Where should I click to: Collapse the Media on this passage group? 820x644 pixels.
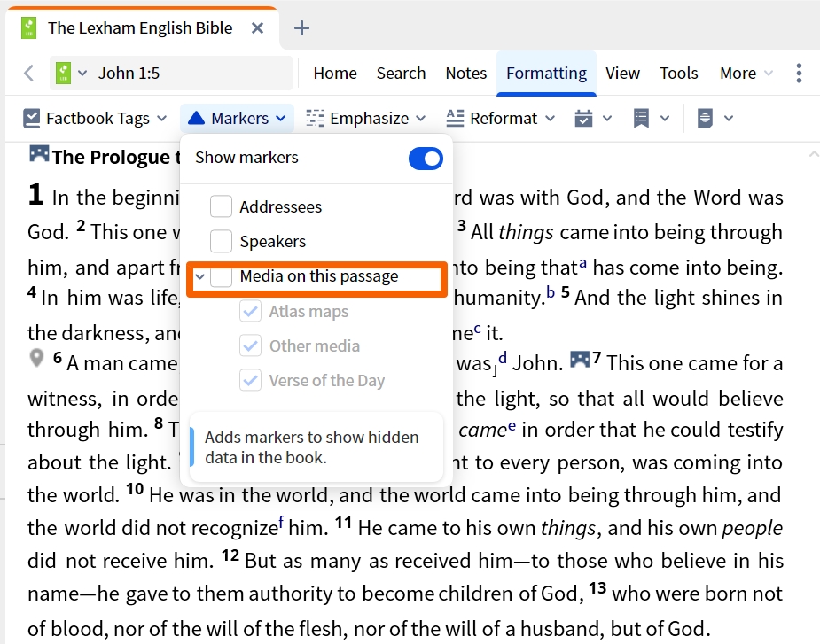click(x=199, y=276)
